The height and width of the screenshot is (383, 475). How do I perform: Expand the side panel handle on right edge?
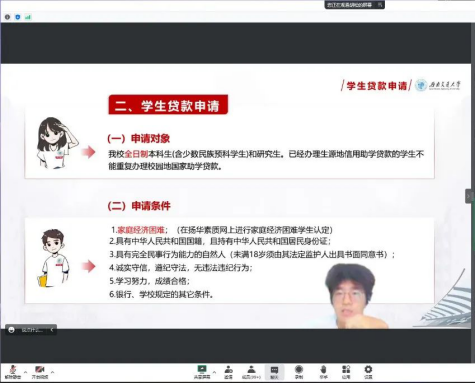click(468, 196)
